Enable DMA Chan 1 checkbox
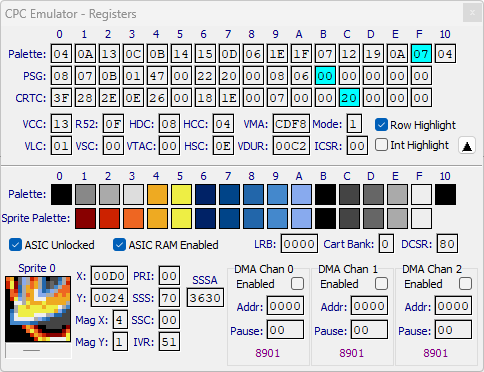Screen dimensions: 484x372 [x=381, y=284]
